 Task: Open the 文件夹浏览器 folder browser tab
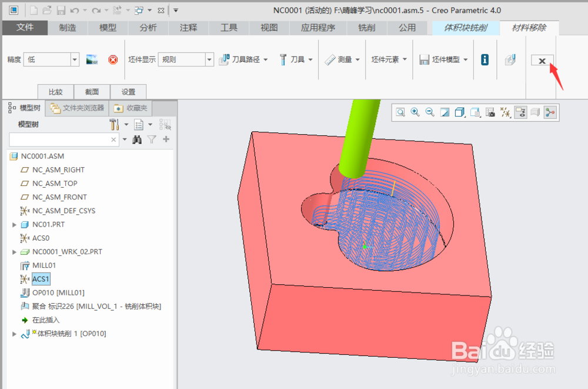click(78, 108)
